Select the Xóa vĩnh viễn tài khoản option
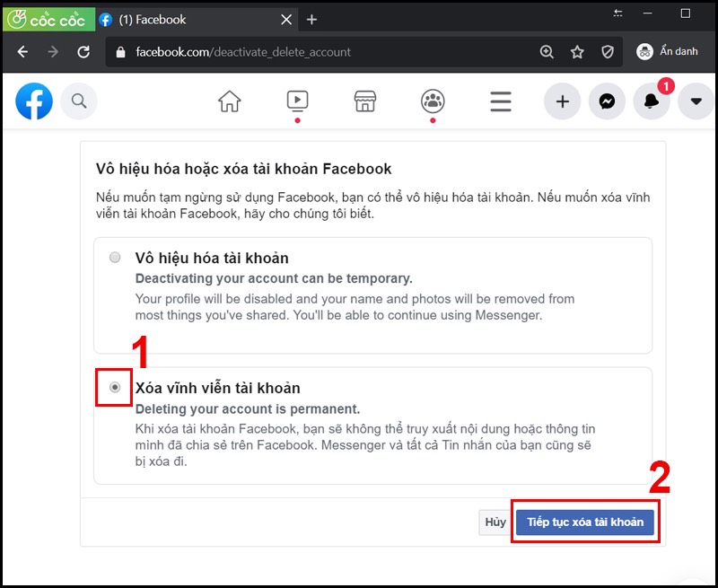The width and height of the screenshot is (718, 588). point(115,388)
